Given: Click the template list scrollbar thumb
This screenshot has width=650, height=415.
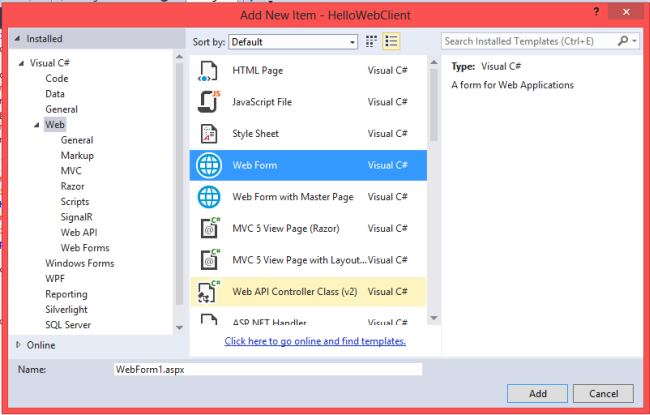Looking at the screenshot, I should point(434,105).
